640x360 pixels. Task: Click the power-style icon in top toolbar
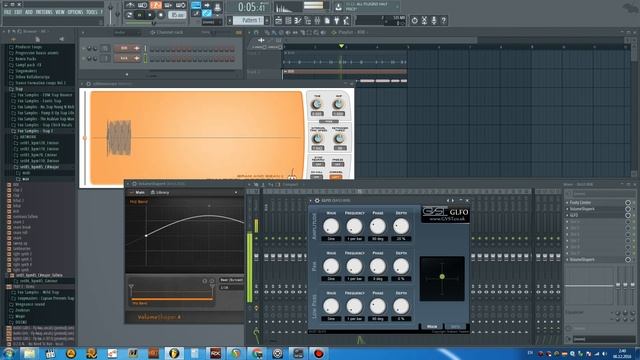coord(415,20)
